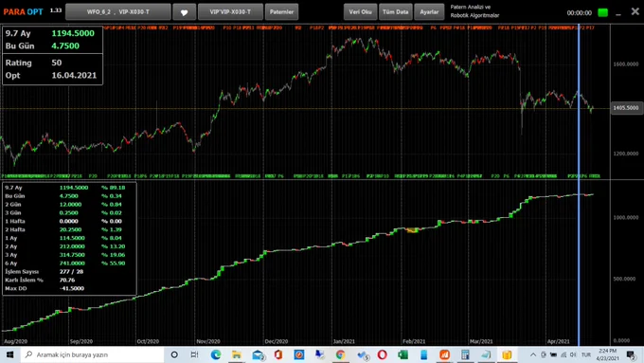Click the Bu Gün value 4.7500 in top box
This screenshot has width=644, height=363.
(65, 45)
